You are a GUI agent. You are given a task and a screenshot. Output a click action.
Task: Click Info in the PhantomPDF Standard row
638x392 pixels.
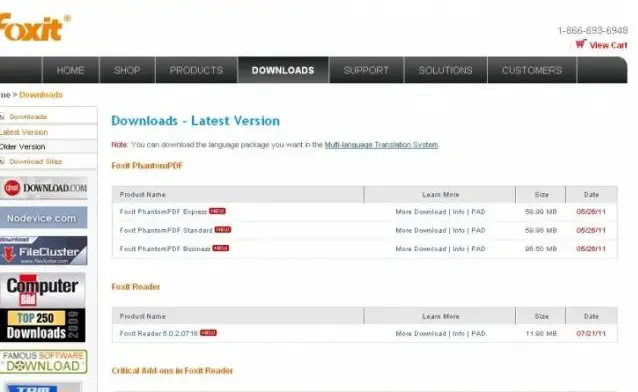coord(459,230)
